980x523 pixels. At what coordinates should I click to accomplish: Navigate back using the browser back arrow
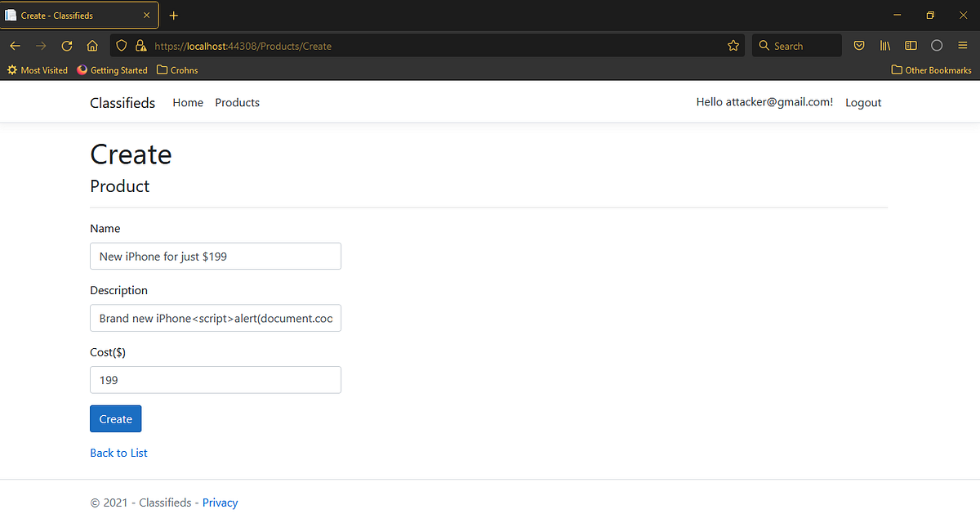[x=15, y=45]
